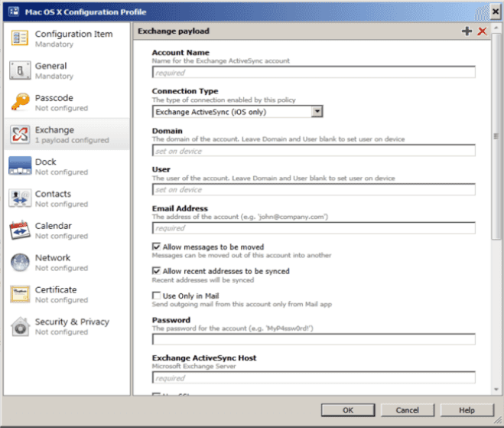
Task: Click the scrollbar up arrow
Action: click(496, 28)
